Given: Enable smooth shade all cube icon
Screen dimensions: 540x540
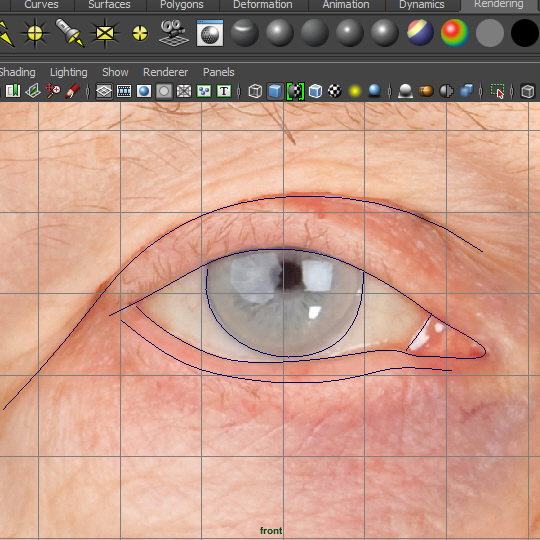Looking at the screenshot, I should pos(275,91).
